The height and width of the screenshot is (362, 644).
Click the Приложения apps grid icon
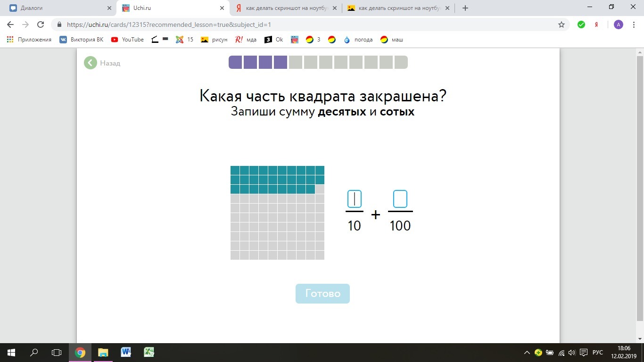click(x=10, y=40)
